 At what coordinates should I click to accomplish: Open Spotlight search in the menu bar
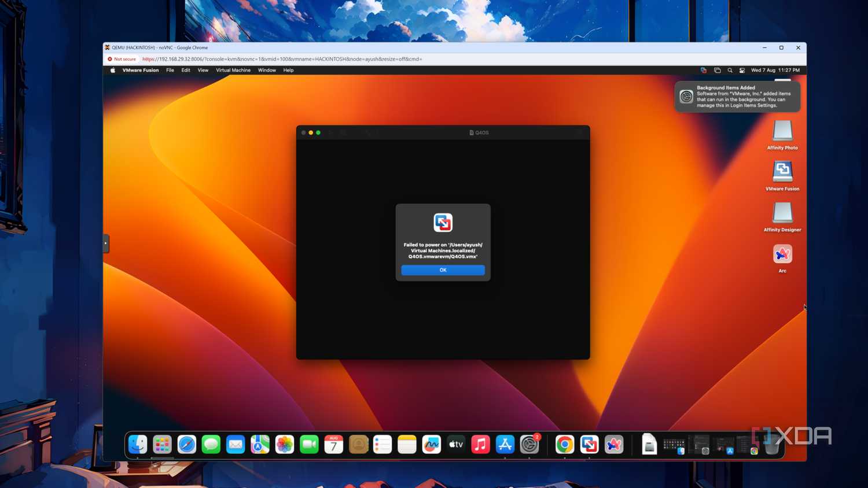pyautogui.click(x=730, y=71)
